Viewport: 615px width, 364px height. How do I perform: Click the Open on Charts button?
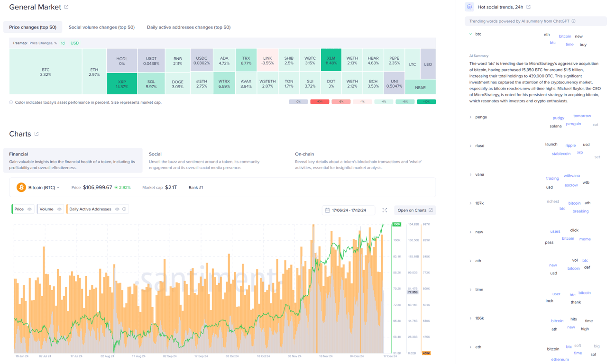pyautogui.click(x=415, y=210)
